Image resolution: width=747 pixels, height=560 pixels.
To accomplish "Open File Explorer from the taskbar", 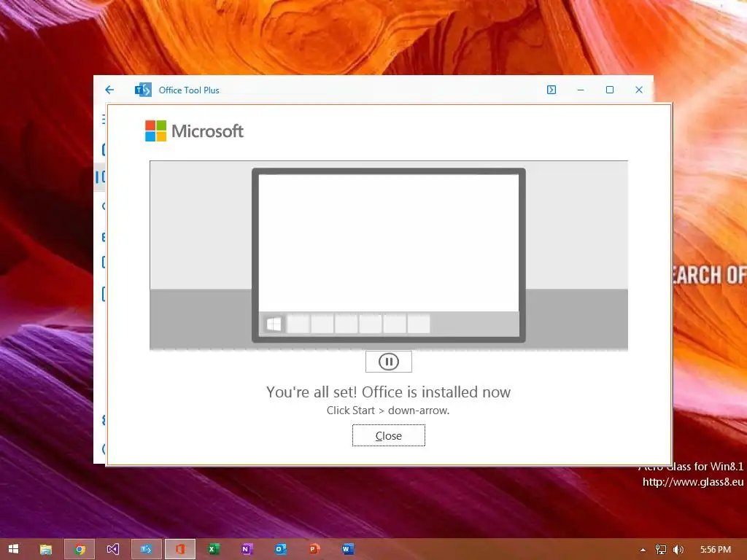I will click(x=46, y=550).
